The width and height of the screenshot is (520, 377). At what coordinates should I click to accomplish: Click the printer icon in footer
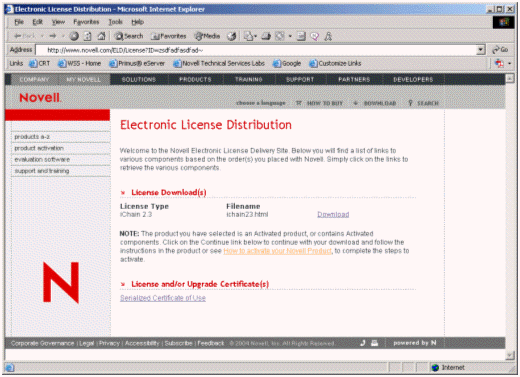pyautogui.click(x=374, y=343)
